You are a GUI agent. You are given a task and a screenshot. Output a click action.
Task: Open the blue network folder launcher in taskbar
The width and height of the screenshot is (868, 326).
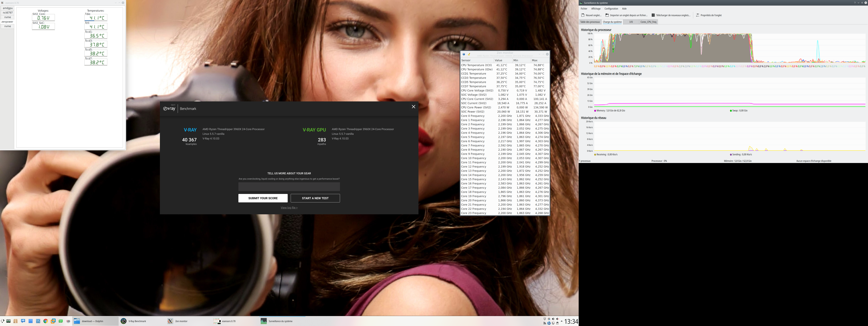[30, 321]
